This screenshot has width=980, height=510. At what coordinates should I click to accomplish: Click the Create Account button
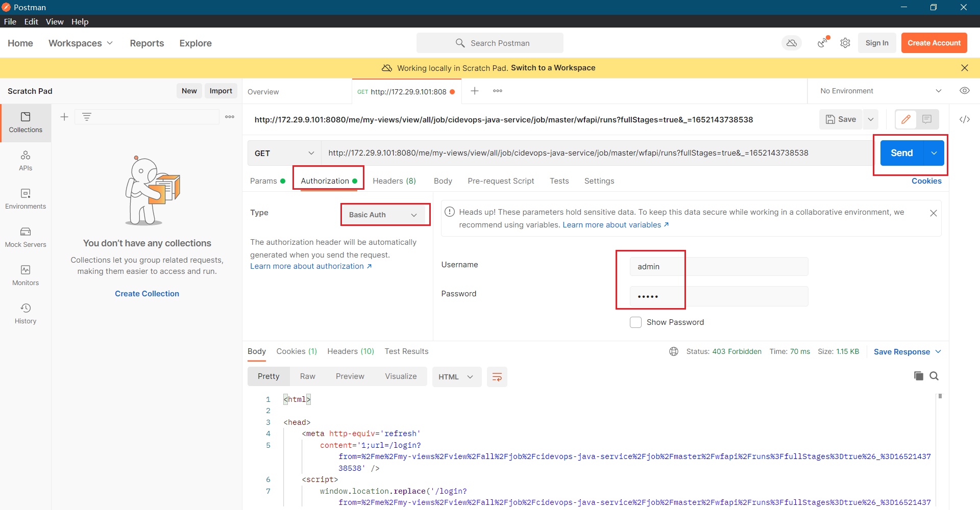click(934, 43)
